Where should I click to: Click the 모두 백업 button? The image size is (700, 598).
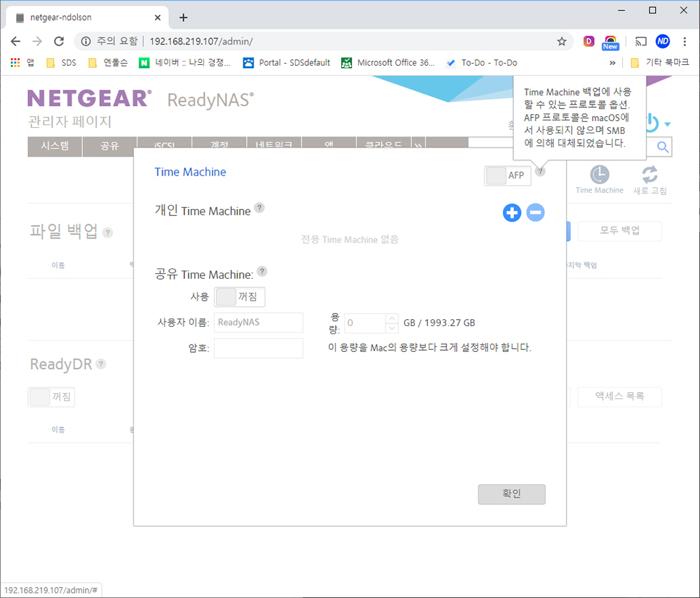point(619,231)
